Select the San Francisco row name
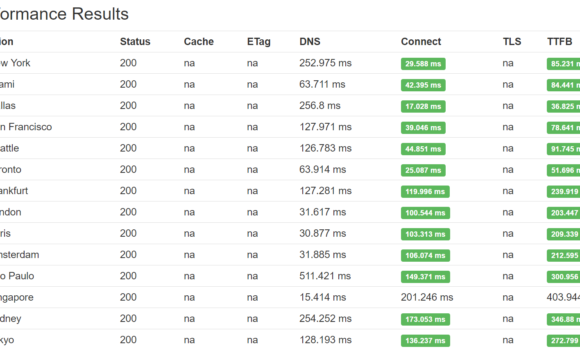This screenshot has height=360, width=580. pos(26,127)
